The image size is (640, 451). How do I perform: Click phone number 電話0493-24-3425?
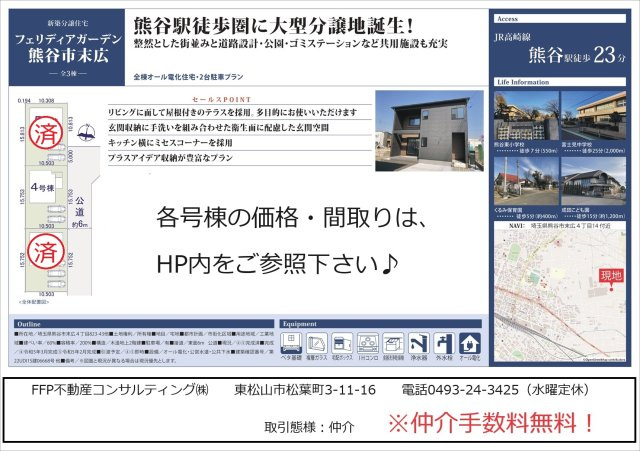pos(460,390)
